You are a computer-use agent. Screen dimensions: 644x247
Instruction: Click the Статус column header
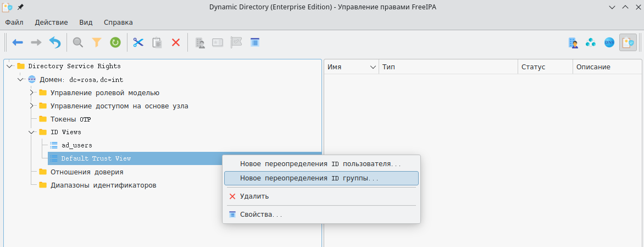[x=533, y=67]
